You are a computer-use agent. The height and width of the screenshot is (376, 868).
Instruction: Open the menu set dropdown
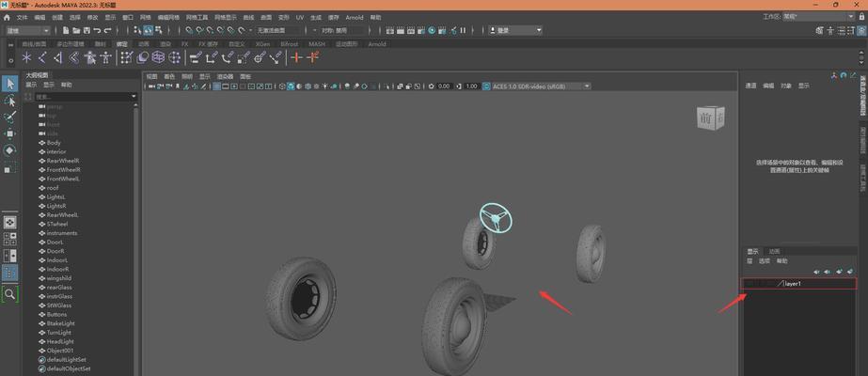click(x=29, y=30)
